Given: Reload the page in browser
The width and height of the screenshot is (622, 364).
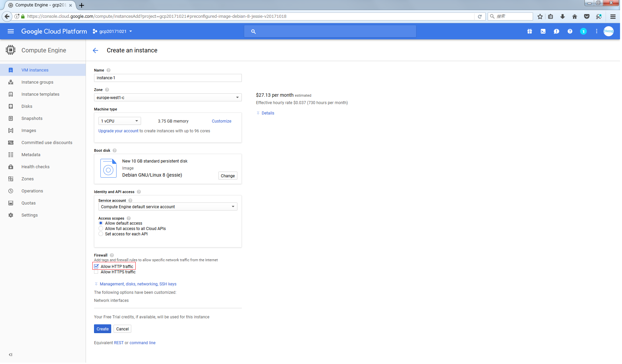Looking at the screenshot, I should 480,16.
